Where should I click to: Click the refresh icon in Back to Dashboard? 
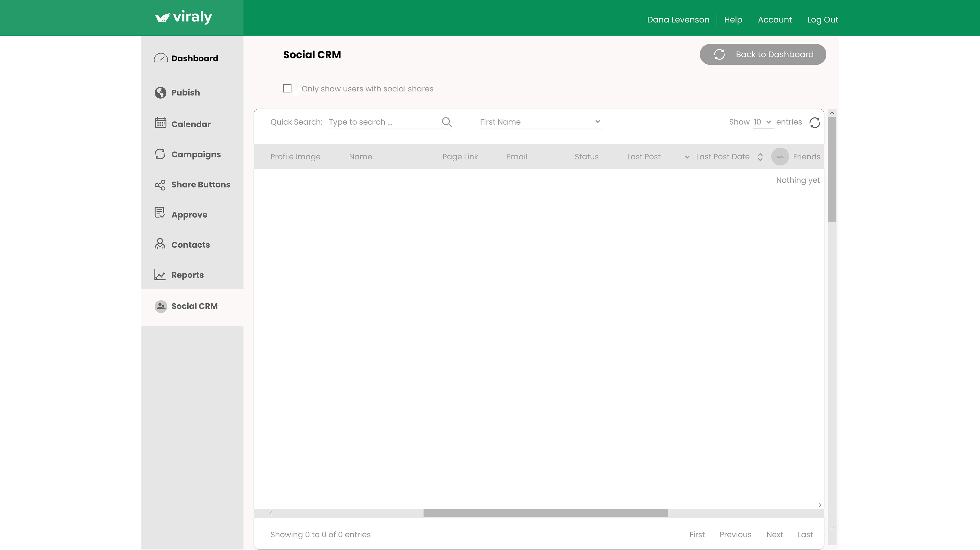719,54
